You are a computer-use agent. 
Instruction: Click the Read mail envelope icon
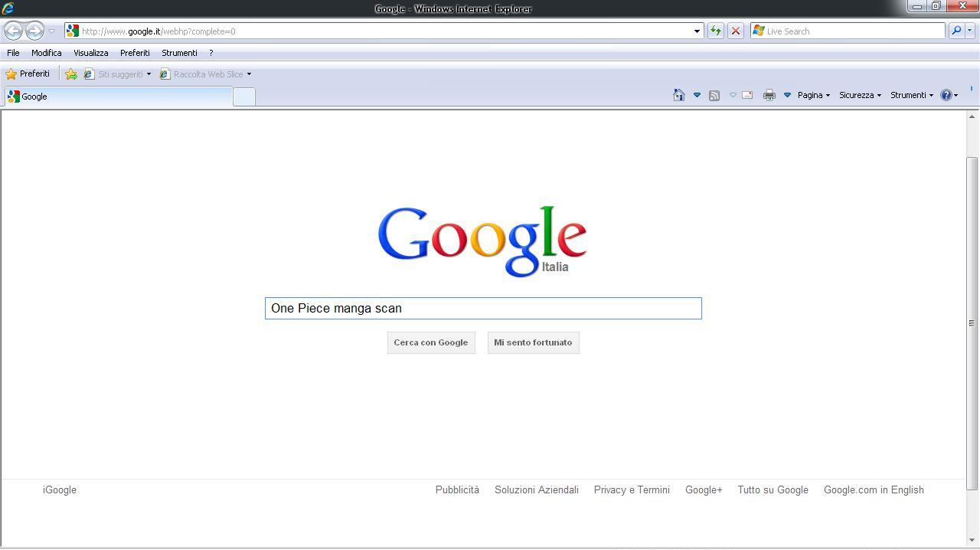click(747, 95)
